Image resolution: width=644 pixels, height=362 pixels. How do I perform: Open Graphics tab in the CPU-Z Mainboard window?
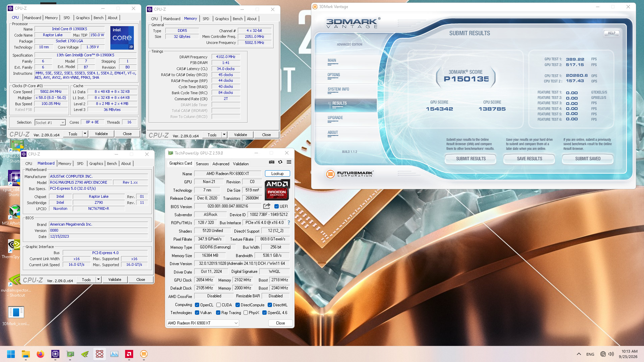click(x=96, y=164)
